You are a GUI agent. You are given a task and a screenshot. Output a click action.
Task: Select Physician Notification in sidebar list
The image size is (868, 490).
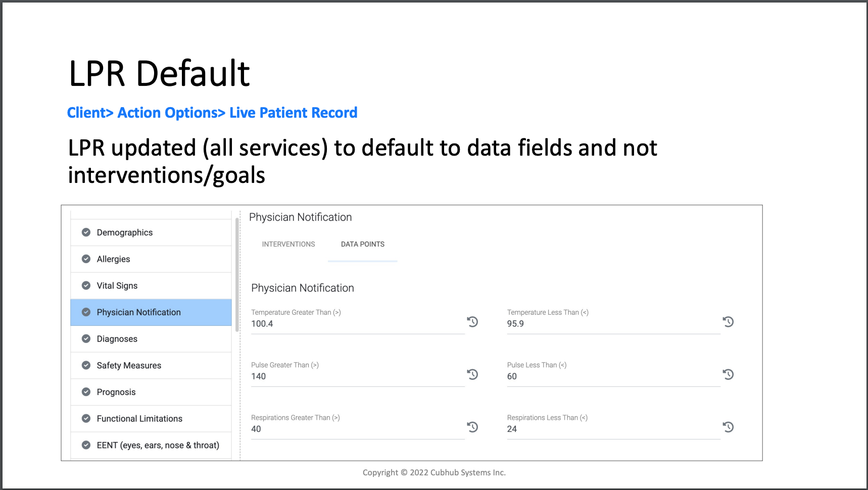click(x=151, y=312)
